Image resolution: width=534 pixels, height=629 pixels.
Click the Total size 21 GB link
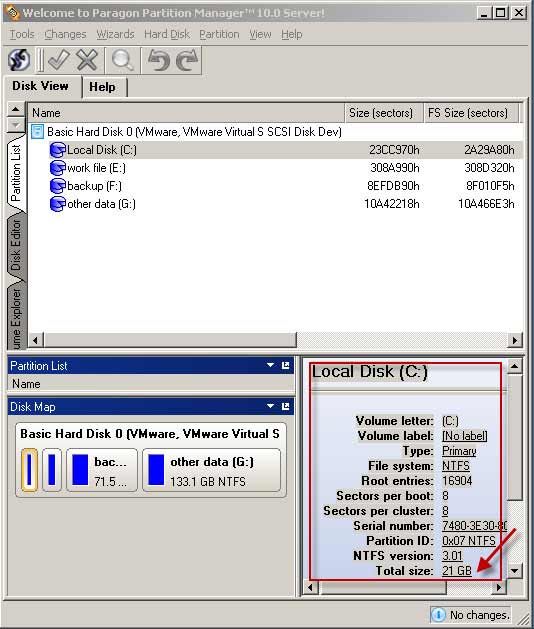pyautogui.click(x=457, y=571)
